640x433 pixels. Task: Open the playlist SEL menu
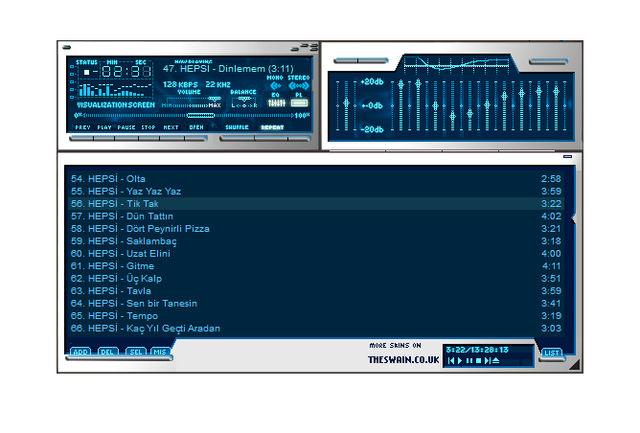tap(136, 352)
